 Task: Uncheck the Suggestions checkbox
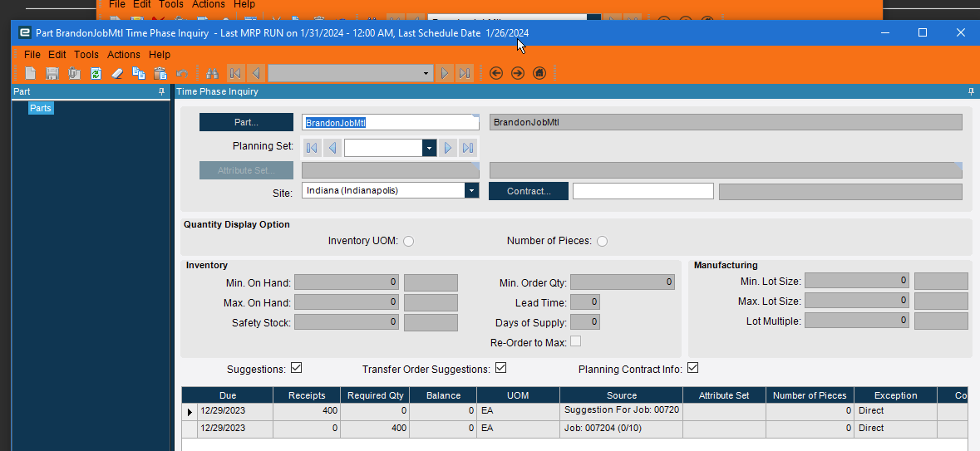click(x=296, y=368)
